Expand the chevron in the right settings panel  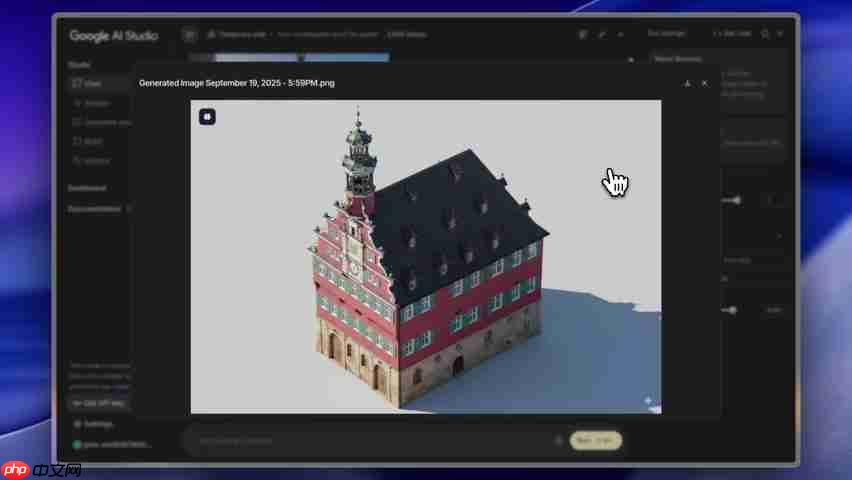point(780,236)
